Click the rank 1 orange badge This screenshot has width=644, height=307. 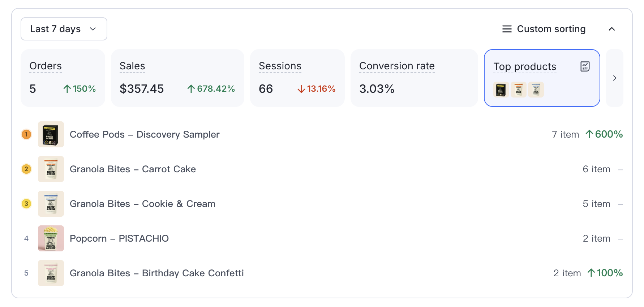point(26,134)
